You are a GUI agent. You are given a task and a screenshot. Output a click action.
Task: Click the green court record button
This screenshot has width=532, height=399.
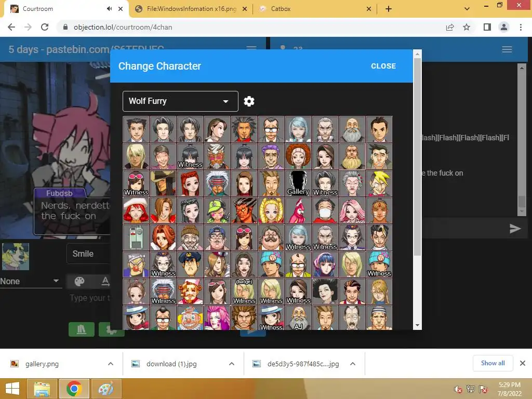pos(82,329)
